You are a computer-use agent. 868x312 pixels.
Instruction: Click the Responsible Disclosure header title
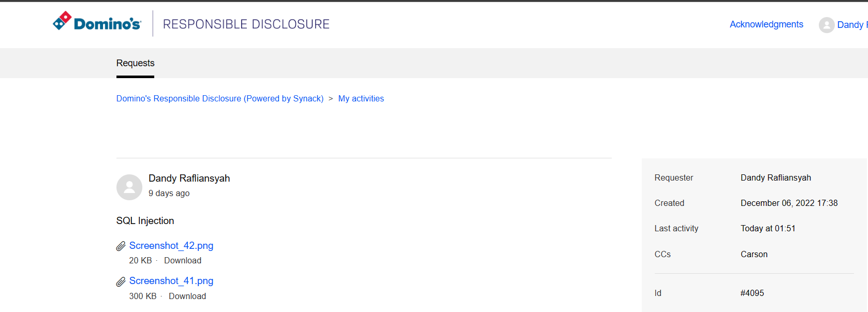pyautogui.click(x=246, y=24)
